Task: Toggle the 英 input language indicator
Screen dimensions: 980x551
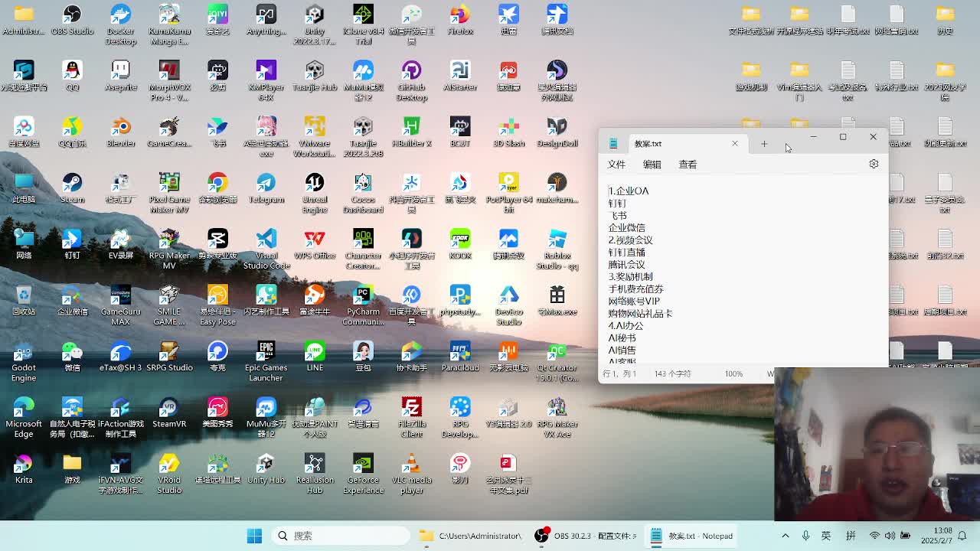Action: click(x=826, y=536)
